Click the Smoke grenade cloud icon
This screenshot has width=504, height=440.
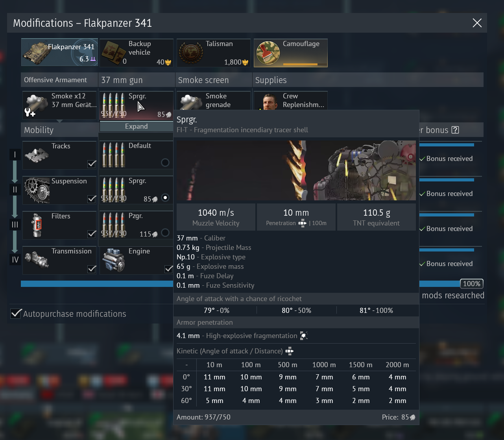pos(191,102)
